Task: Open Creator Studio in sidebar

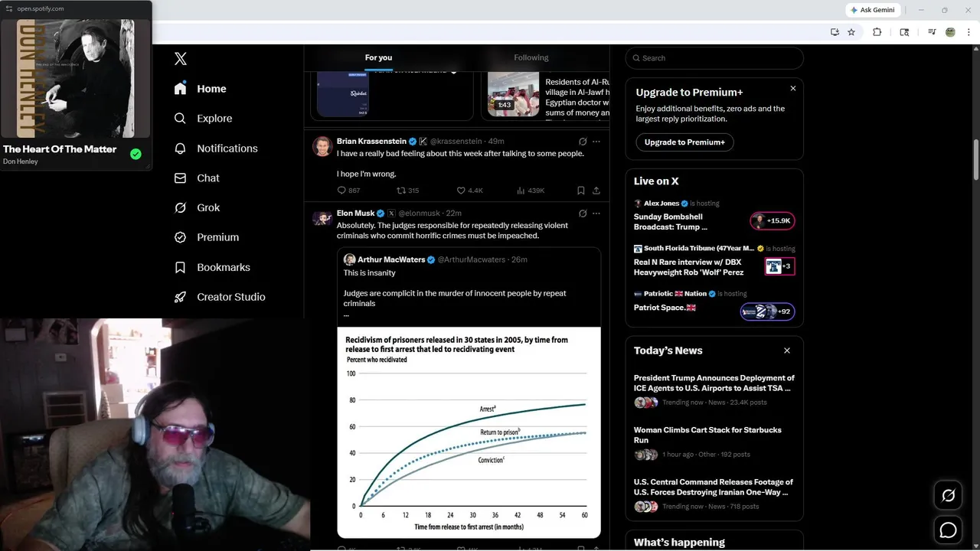Action: (220, 297)
